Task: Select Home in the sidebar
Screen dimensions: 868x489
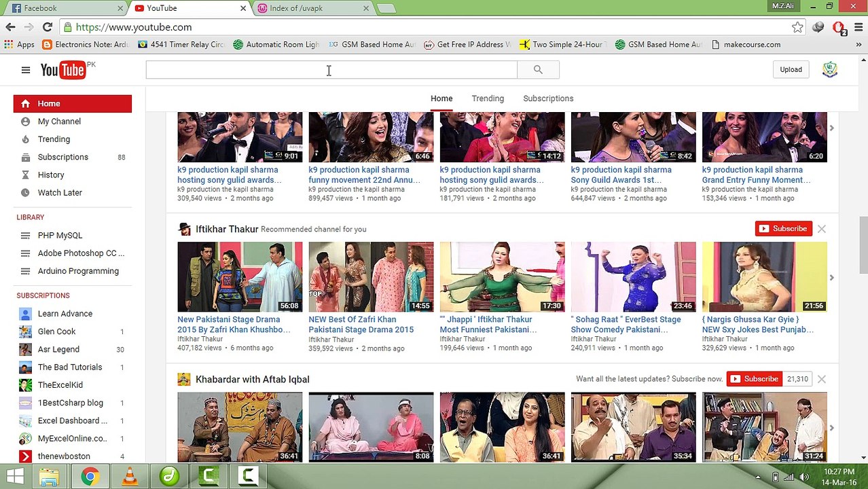Action: [x=72, y=104]
